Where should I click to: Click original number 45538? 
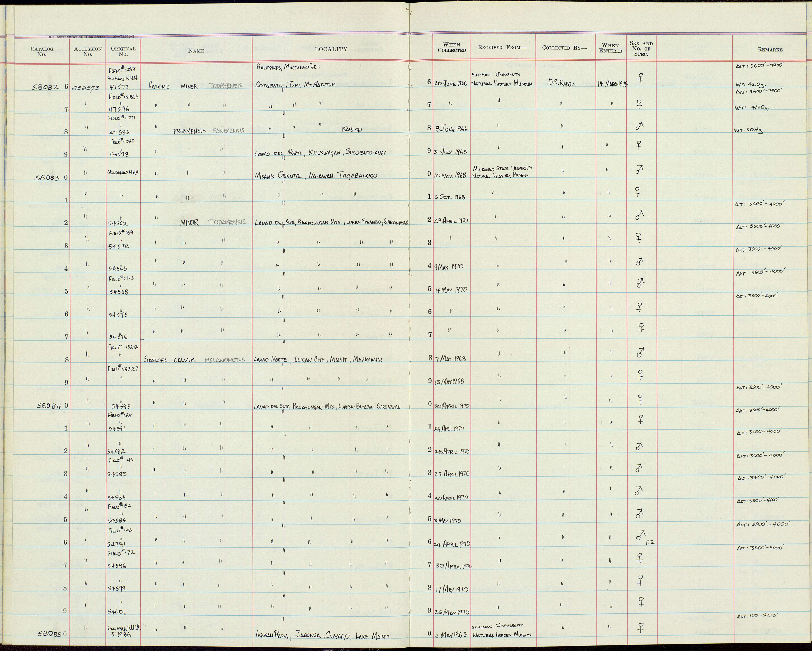(119, 154)
